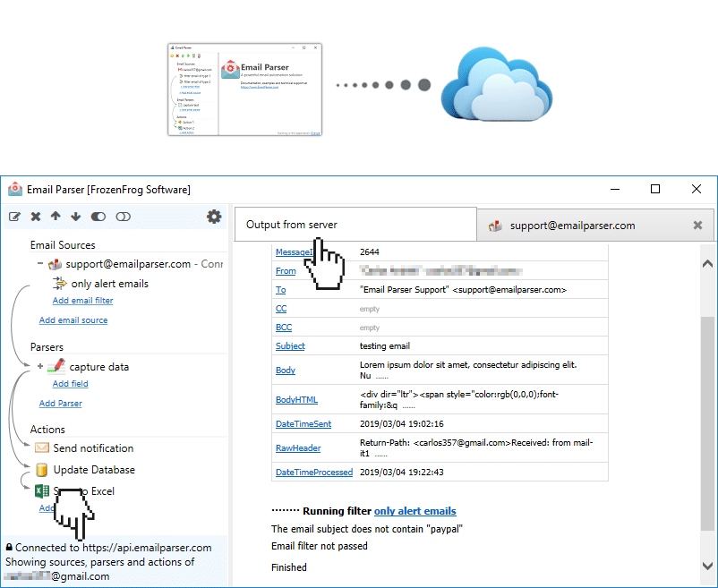
Task: Open the 'Body' field link
Action: (x=286, y=370)
